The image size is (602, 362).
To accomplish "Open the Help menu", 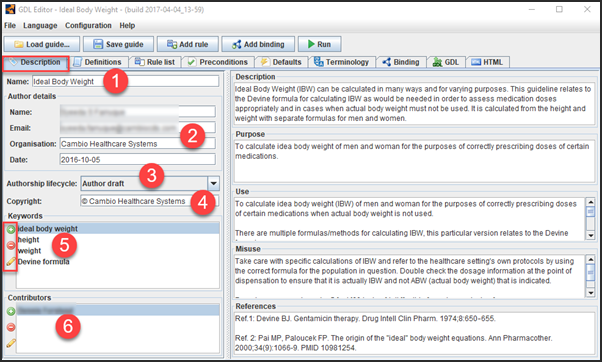I will pyautogui.click(x=127, y=25).
